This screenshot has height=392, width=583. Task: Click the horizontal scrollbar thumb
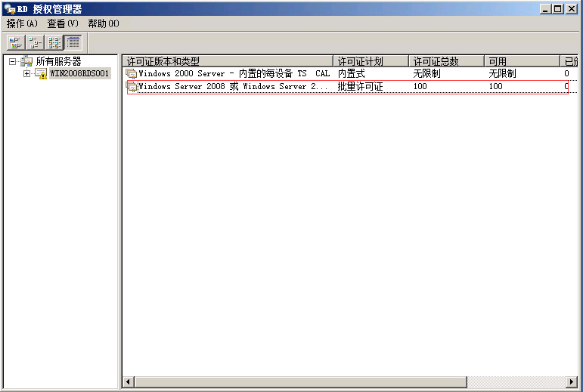[x=301, y=381]
